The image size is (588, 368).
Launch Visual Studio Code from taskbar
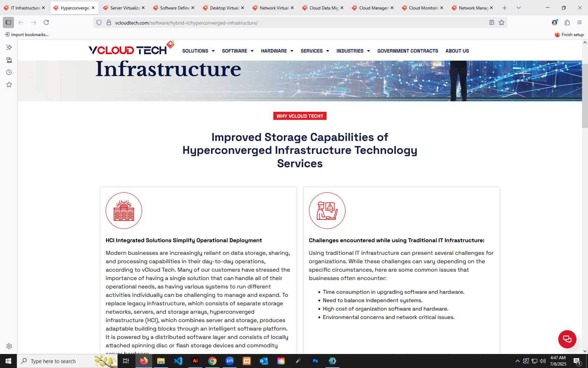click(178, 361)
